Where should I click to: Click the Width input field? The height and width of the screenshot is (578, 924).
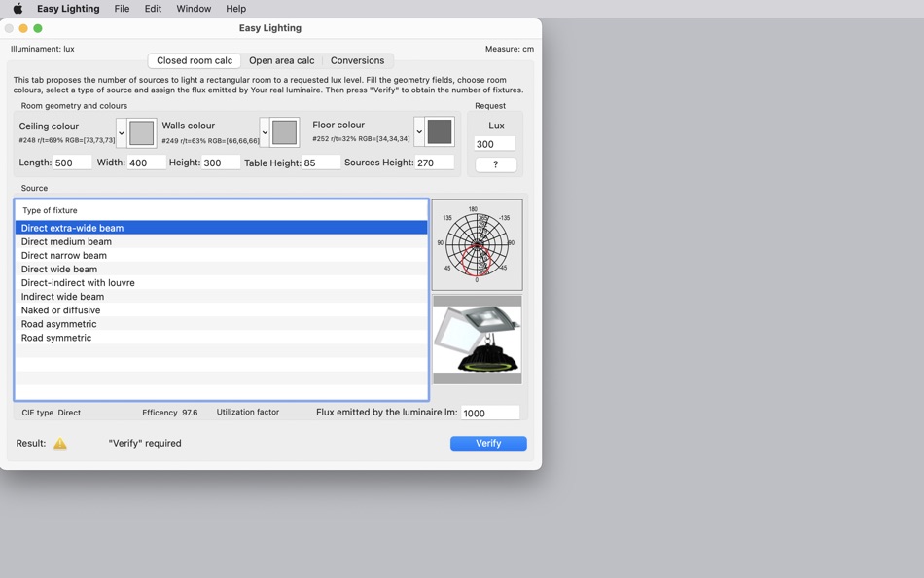pyautogui.click(x=147, y=163)
